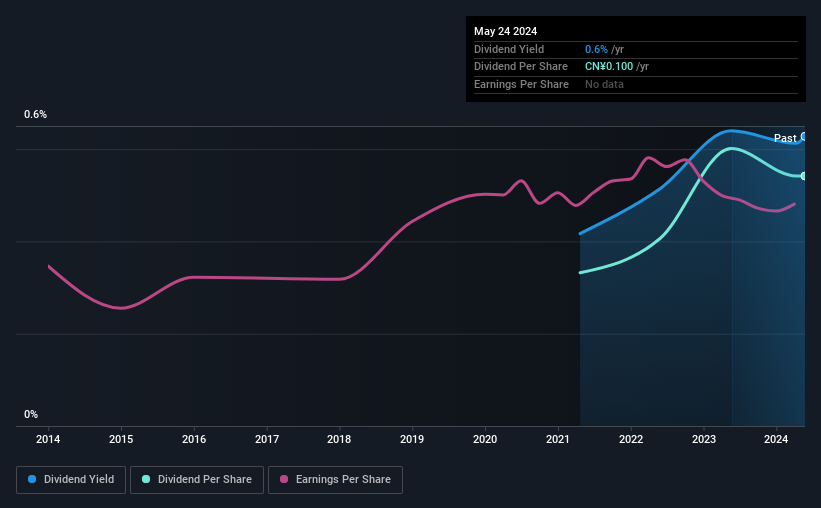Screen dimensions: 821x508
Task: Click the 0% y-axis label
Action: [31, 414]
